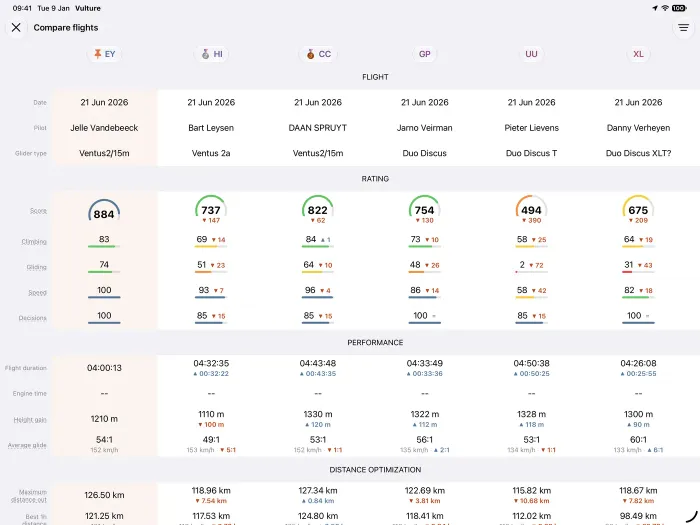Screen dimensions: 700x525
Task: Tap the 115.82 km maximum distance
Action: pos(531,491)
